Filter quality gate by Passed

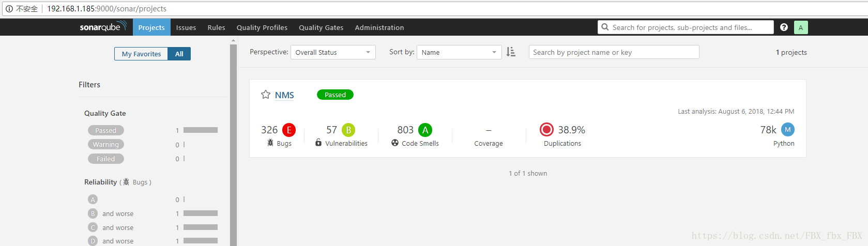click(x=106, y=130)
